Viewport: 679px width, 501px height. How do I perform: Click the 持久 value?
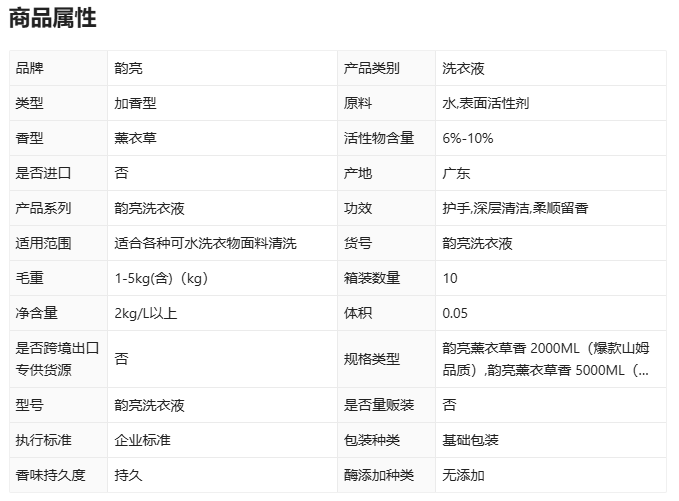click(x=128, y=475)
